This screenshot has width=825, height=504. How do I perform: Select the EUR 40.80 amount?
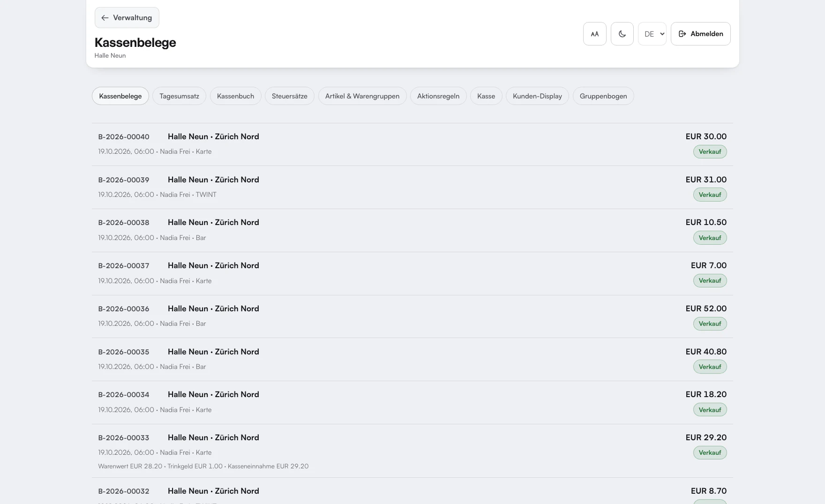click(x=706, y=352)
